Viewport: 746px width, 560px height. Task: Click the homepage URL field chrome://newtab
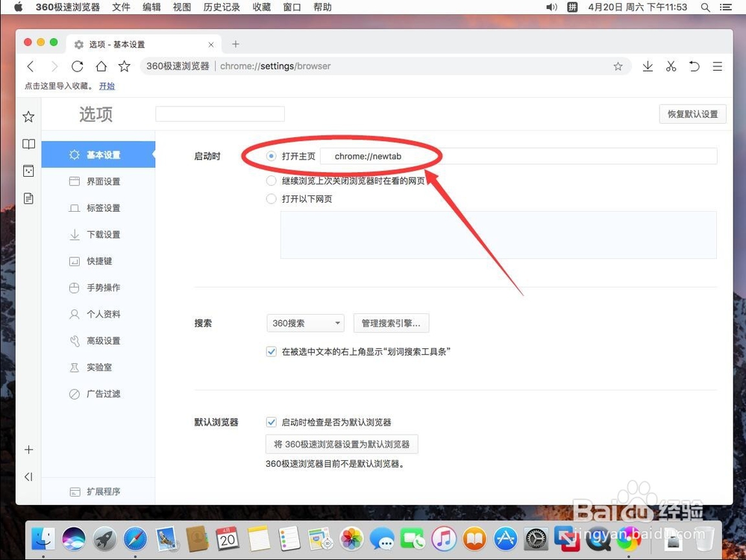tap(518, 156)
